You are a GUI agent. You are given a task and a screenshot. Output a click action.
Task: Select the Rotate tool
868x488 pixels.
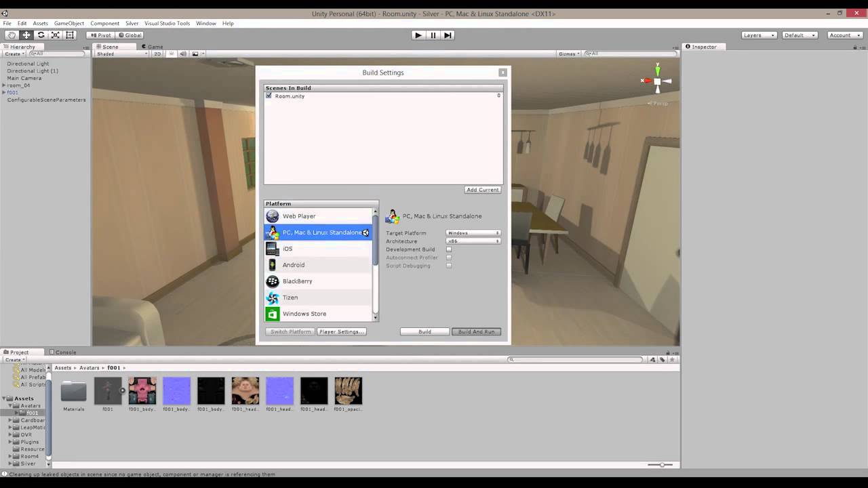(x=41, y=35)
